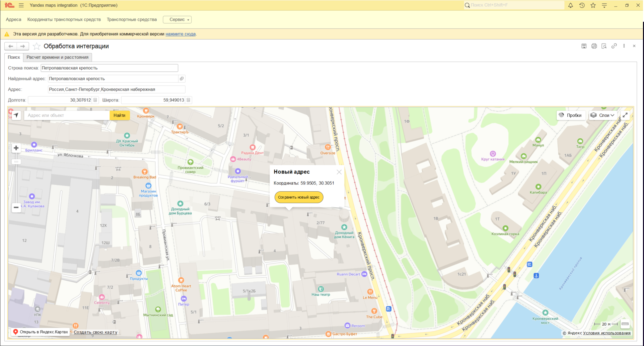Go back with the left arrow
Viewport: 644px width, 346px height.
[11, 46]
